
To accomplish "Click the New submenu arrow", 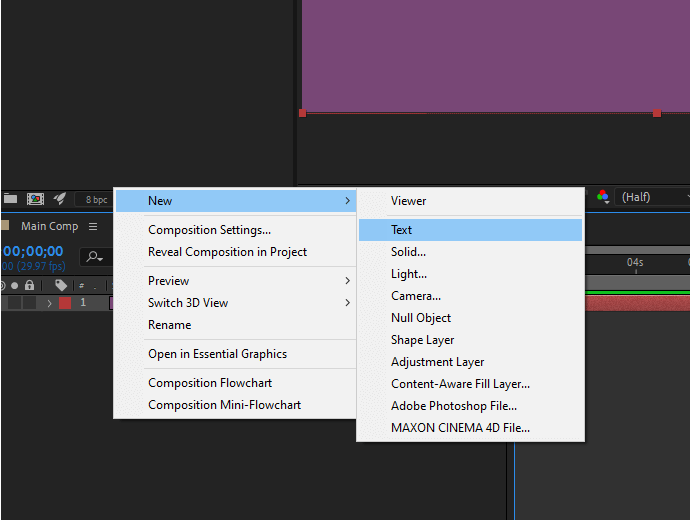I will point(348,201).
